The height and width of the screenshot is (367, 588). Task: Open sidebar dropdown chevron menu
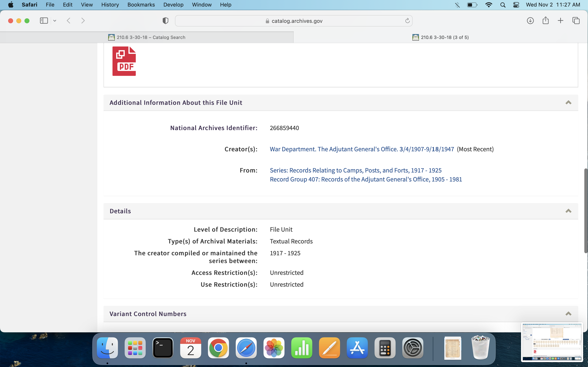(x=55, y=21)
